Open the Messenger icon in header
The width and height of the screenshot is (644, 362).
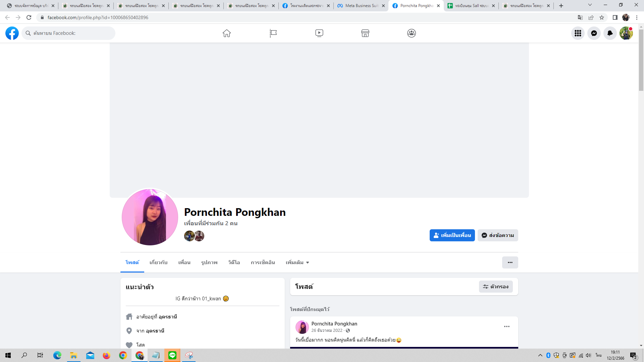click(x=594, y=33)
